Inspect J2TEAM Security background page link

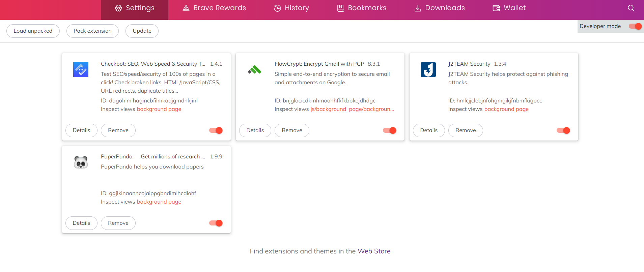506,109
